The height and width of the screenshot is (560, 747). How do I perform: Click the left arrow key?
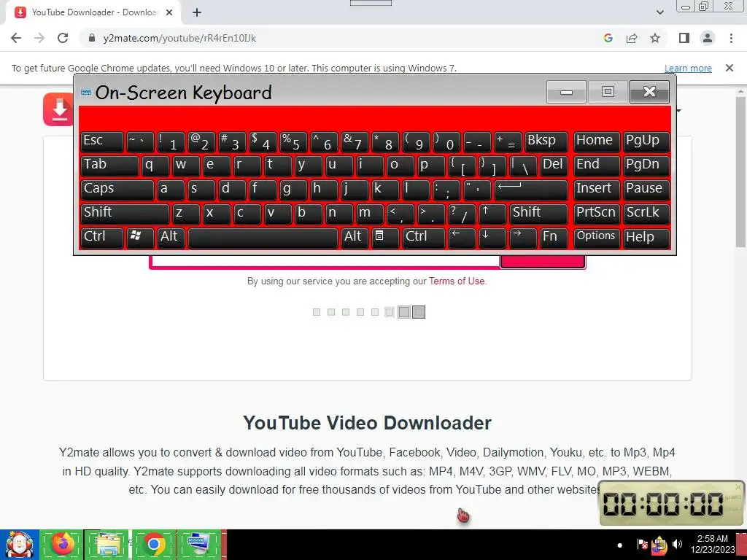(x=462, y=237)
